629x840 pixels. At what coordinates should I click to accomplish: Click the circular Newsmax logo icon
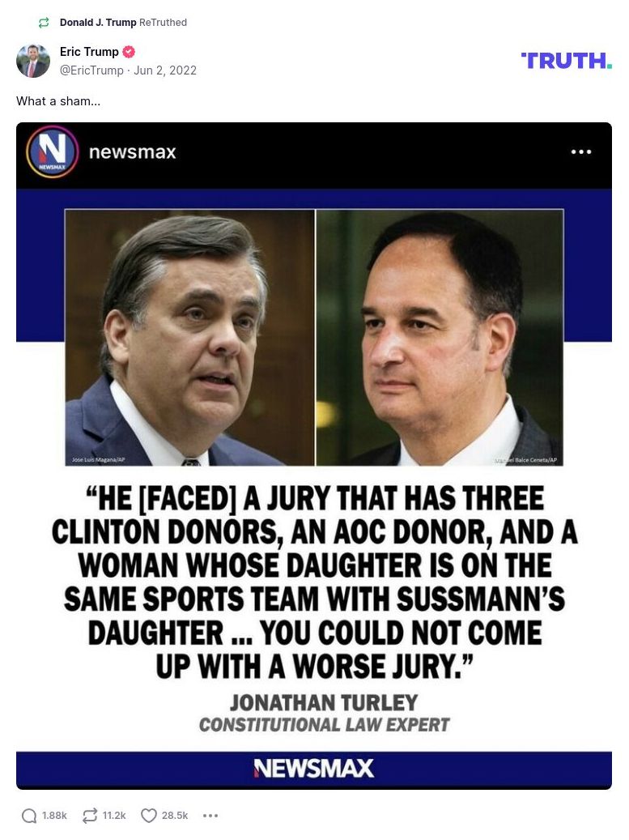(x=53, y=152)
